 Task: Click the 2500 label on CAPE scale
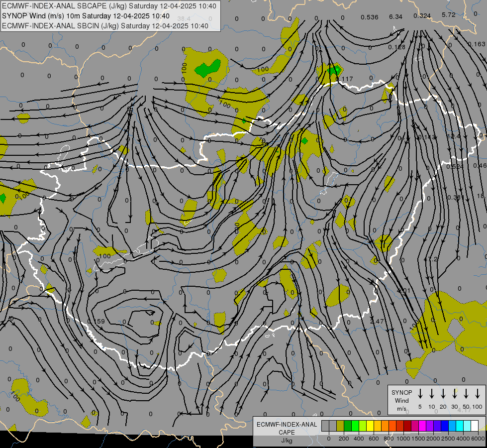448,439
